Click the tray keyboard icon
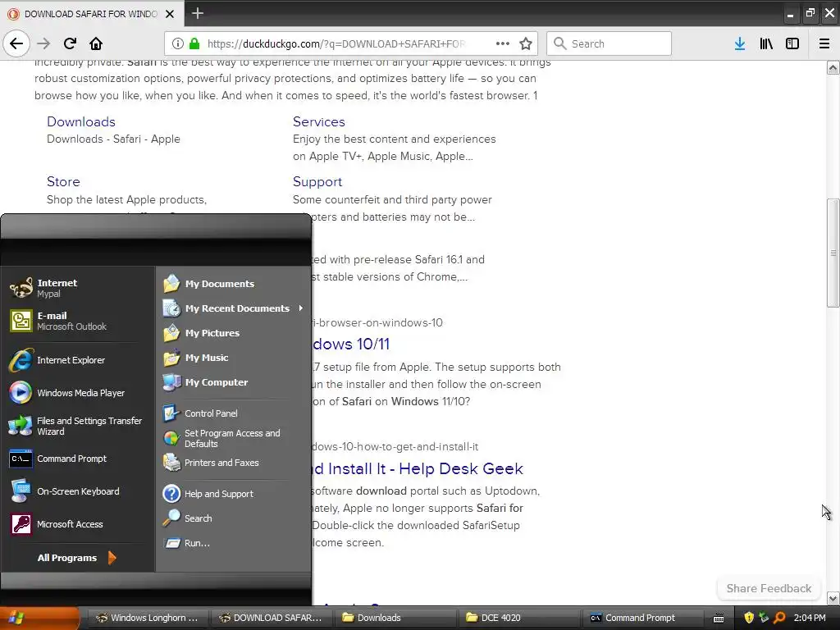The image size is (840, 630). (719, 619)
